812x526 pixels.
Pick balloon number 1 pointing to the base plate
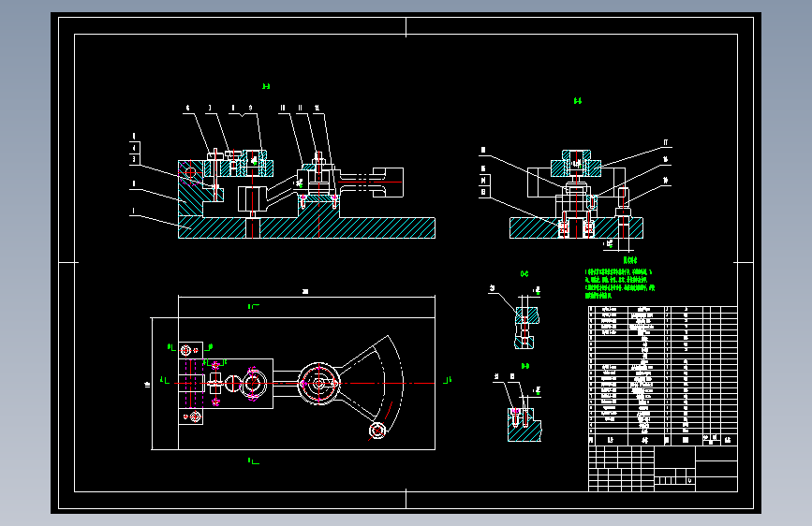point(134,211)
